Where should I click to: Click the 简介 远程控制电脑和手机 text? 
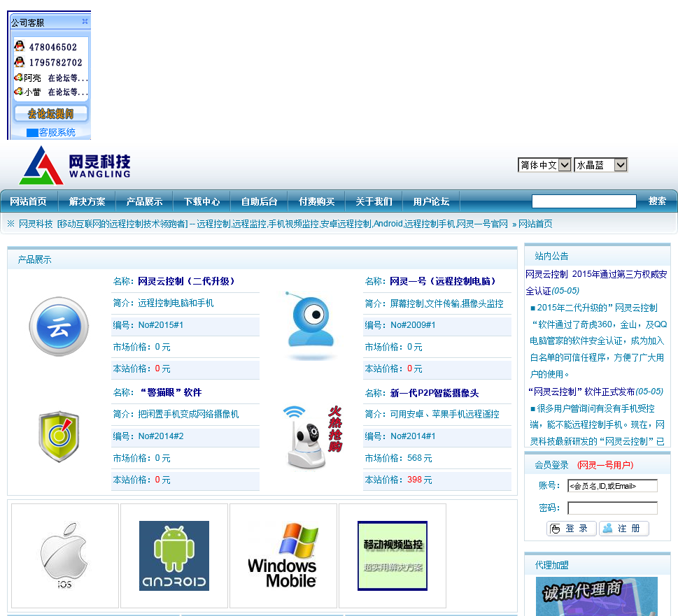pos(163,303)
